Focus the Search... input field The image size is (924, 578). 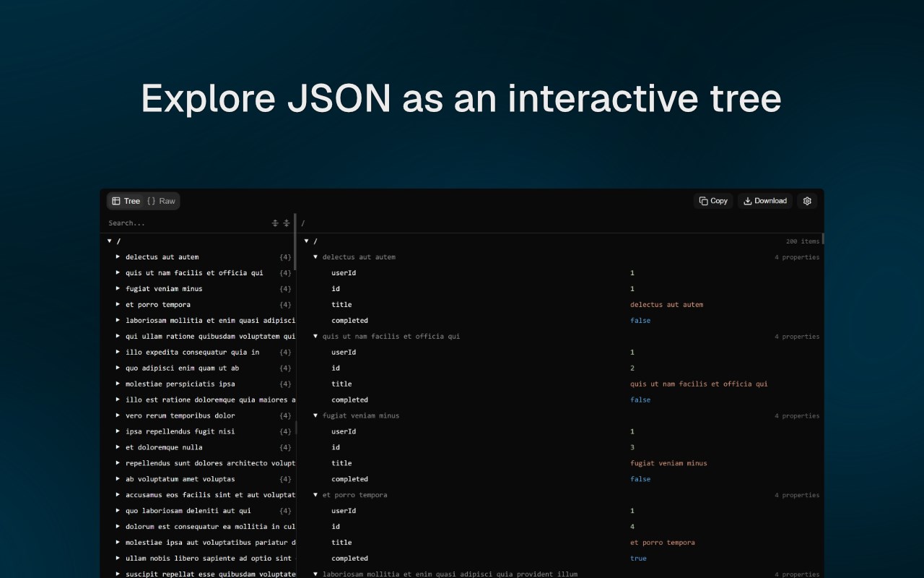click(x=188, y=223)
